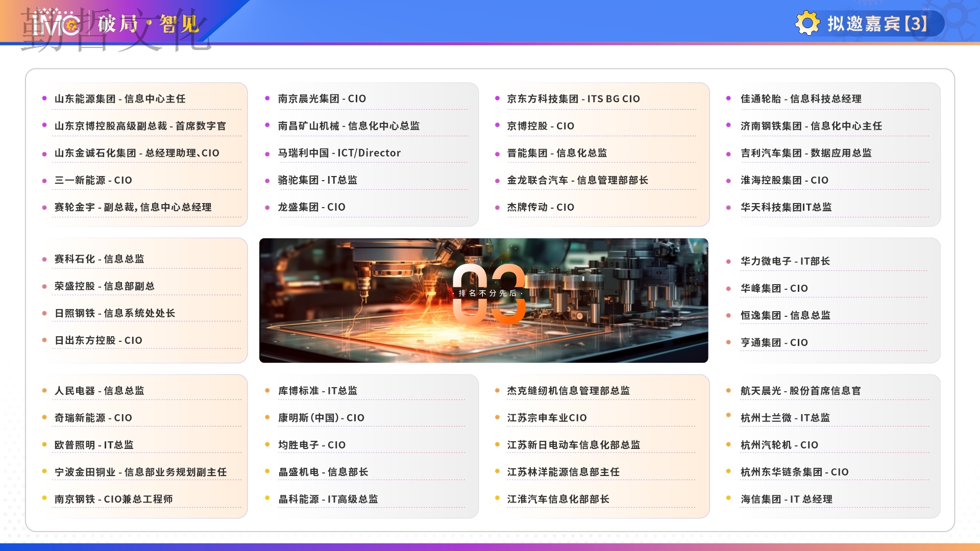Select 南昌矿山机械 - 信息化中心总监
This screenshot has height=551, width=980.
(x=349, y=126)
